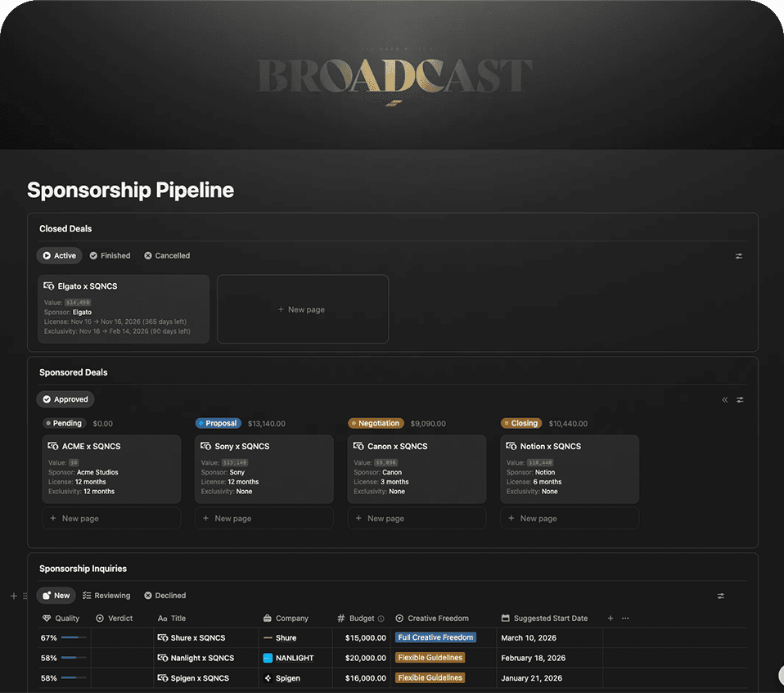Screen dimensions: 784x693
Task: Open the Budget column header menu
Action: pyautogui.click(x=356, y=619)
